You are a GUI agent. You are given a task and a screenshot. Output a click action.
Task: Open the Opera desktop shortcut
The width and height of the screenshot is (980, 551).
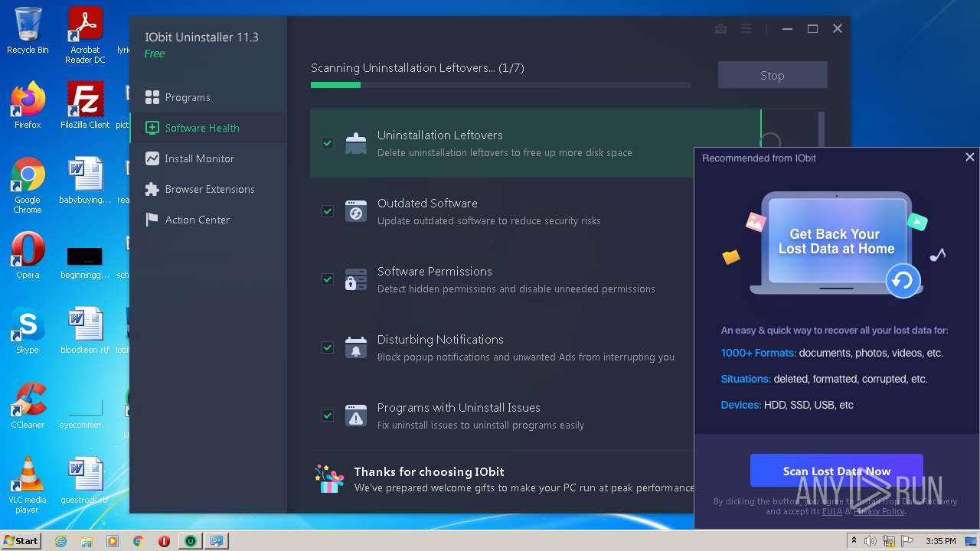(x=28, y=256)
